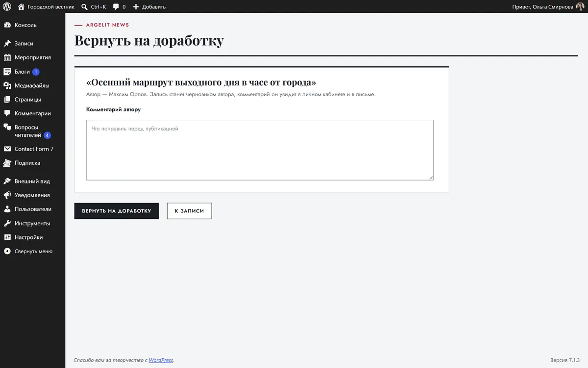The height and width of the screenshot is (368, 588).
Task: Click the Внешний вид brush icon
Action: (x=7, y=182)
